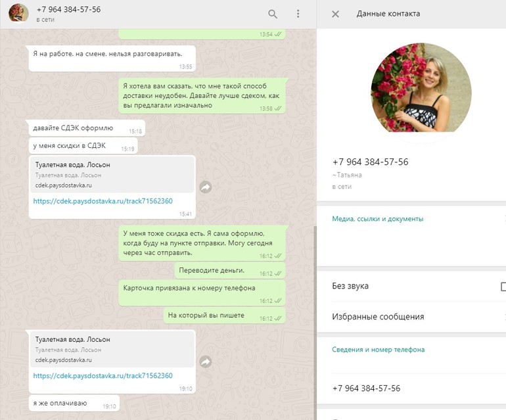This screenshot has height=420, width=506.
Task: Select the phone number under Сведения и номер телефона
Action: (x=366, y=388)
